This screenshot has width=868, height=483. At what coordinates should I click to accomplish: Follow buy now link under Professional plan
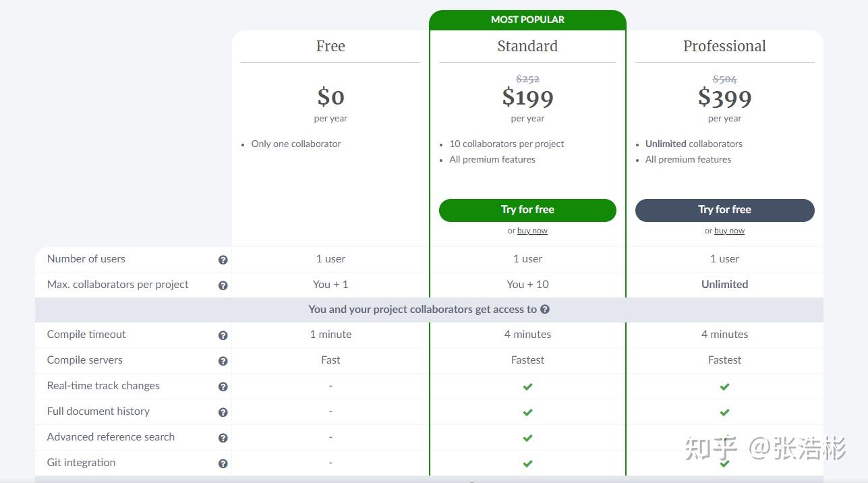pyautogui.click(x=729, y=231)
